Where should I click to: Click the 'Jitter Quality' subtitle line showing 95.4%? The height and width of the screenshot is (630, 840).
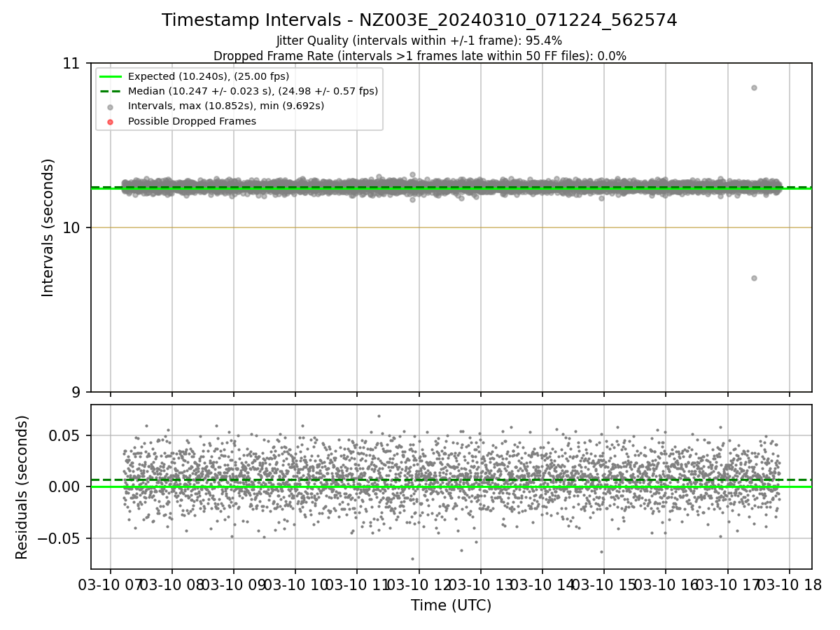[419, 41]
